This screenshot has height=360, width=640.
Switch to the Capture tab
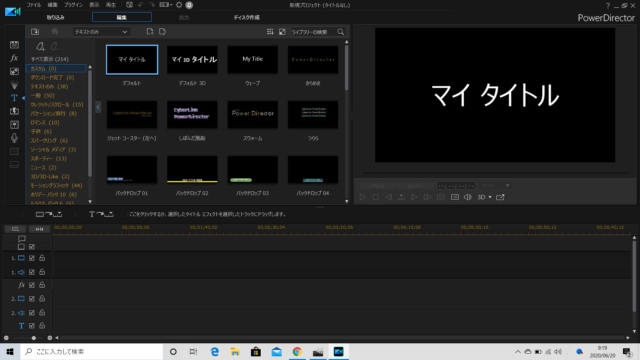[56, 18]
